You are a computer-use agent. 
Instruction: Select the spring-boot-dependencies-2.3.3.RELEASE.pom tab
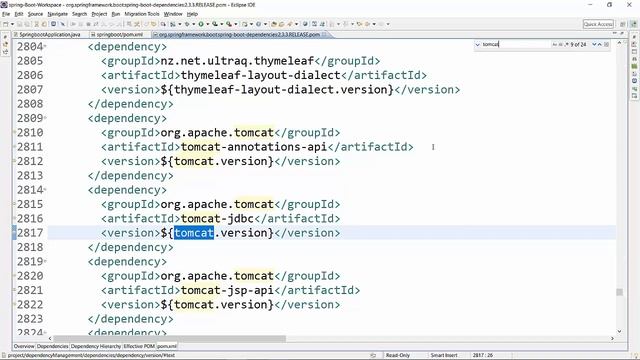[x=239, y=35]
